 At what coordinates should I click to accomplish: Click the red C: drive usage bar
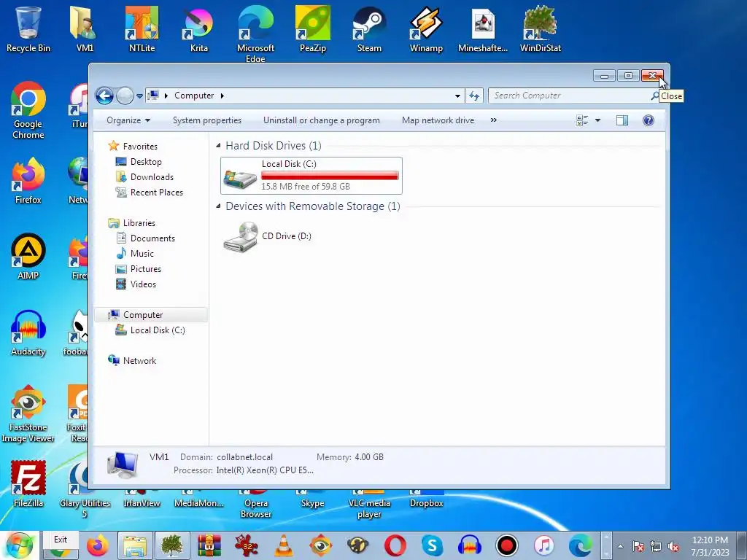[330, 176]
